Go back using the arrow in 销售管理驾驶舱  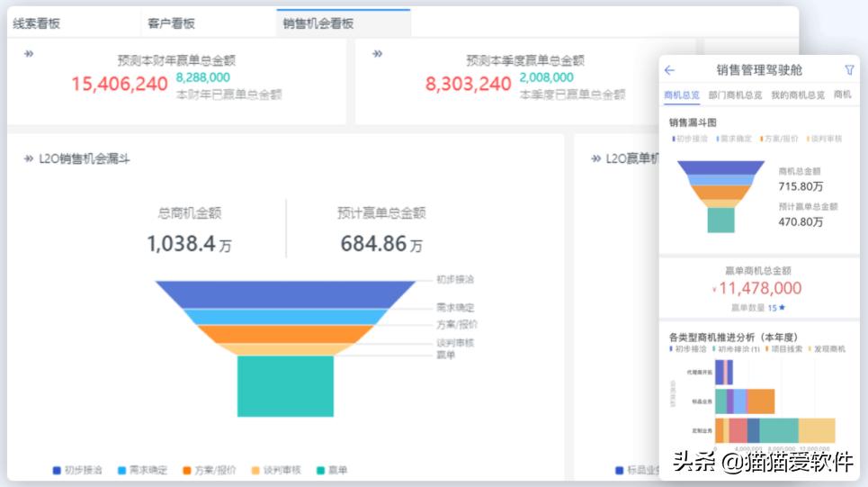pyautogui.click(x=669, y=70)
